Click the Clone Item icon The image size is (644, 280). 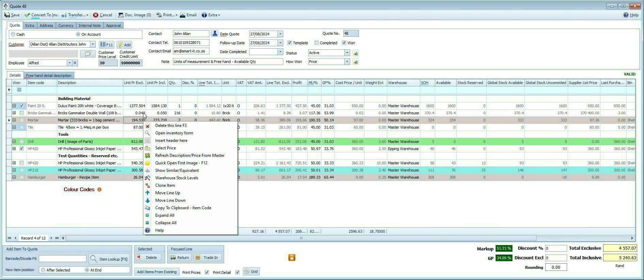[147, 185]
